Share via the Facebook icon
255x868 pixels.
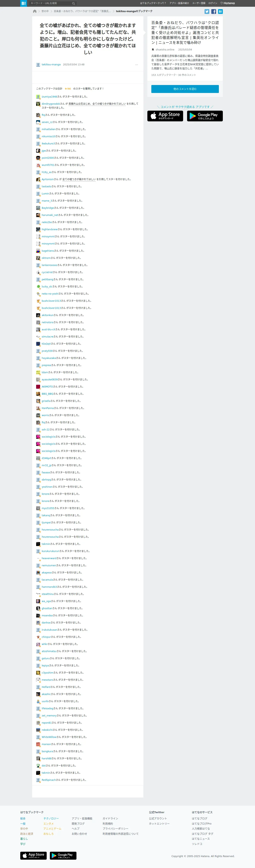(213, 12)
